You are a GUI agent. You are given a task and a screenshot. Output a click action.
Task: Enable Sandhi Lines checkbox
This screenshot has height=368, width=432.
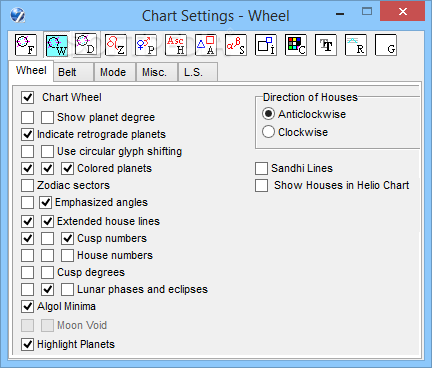point(261,168)
